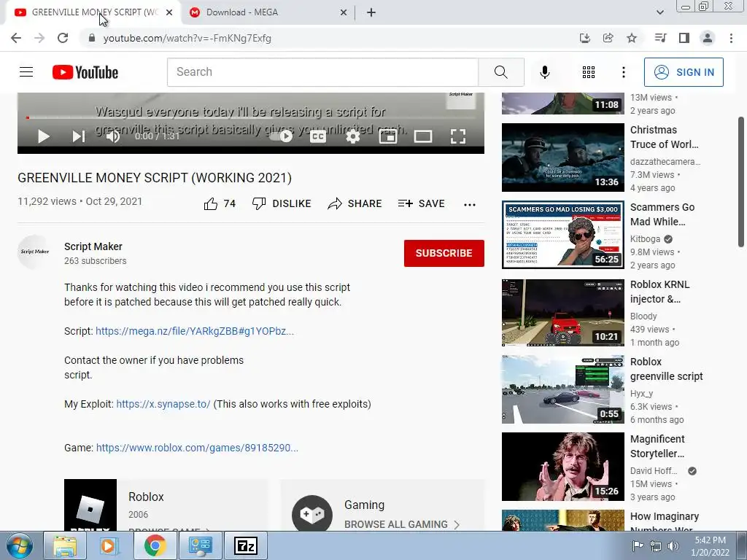
Task: Open the YouTube hamburger guide menu
Action: tap(26, 72)
